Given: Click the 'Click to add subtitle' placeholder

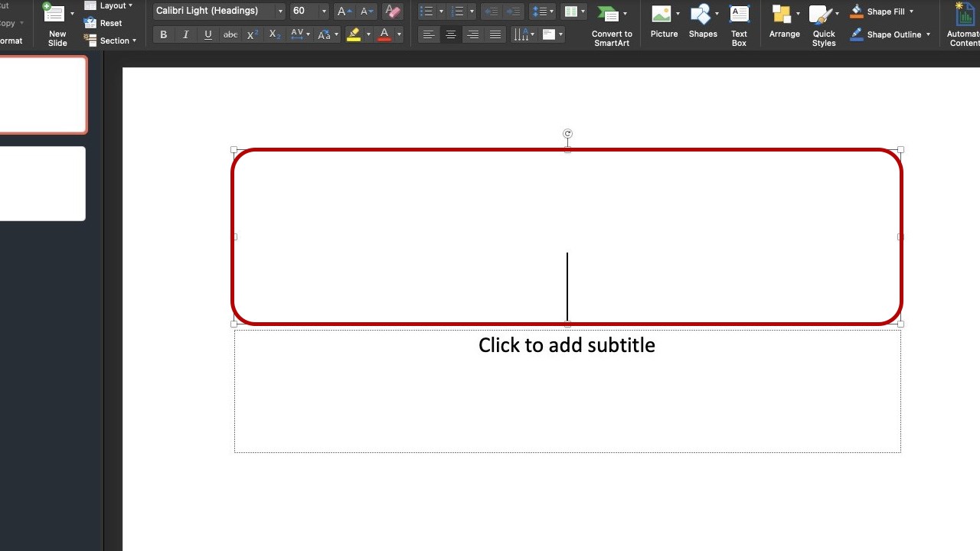Looking at the screenshot, I should [567, 390].
